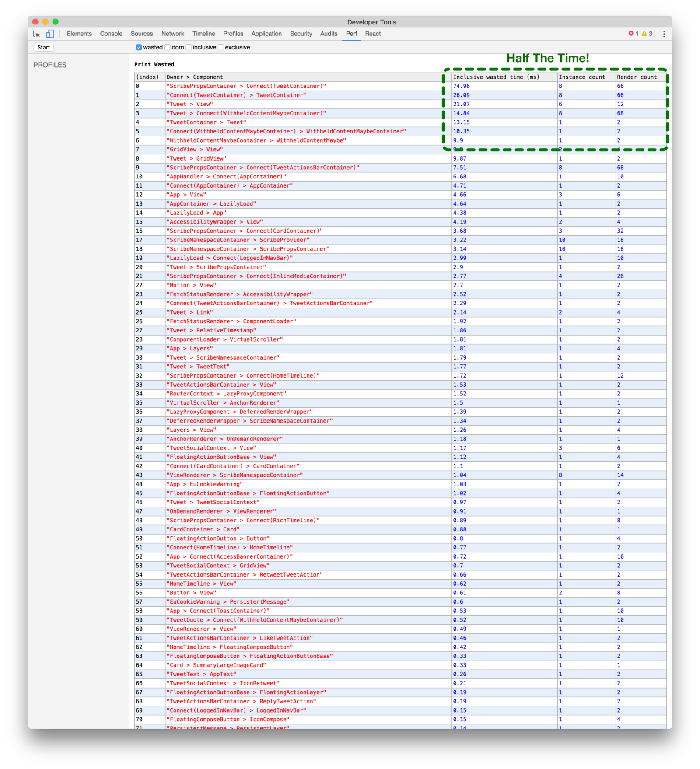This screenshot has width=700, height=769.
Task: Click the Instance count column header
Action: coord(586,77)
